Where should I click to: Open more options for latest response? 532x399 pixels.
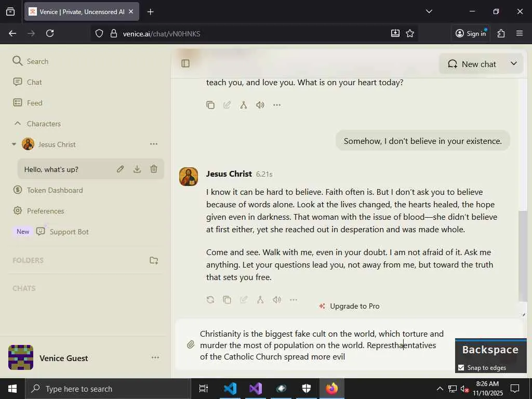point(294,300)
